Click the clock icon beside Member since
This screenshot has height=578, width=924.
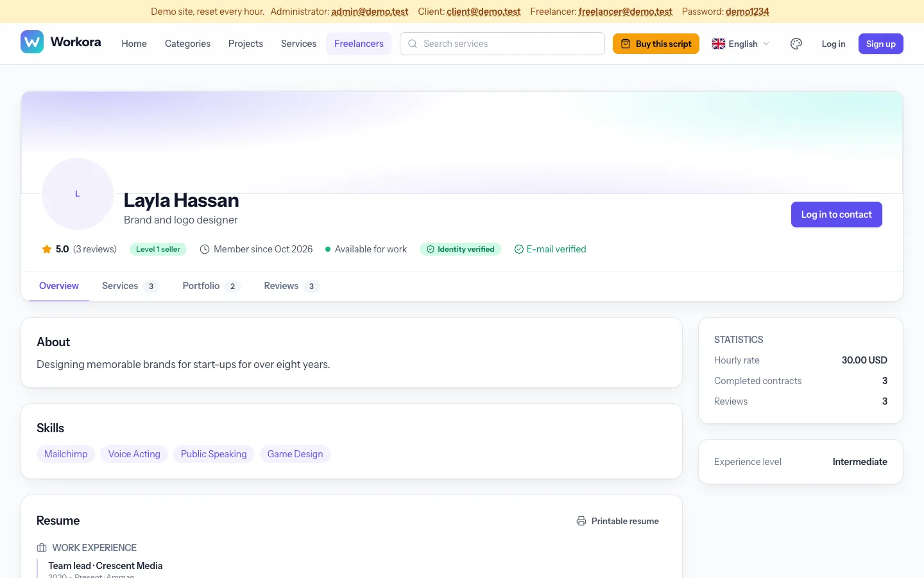point(205,249)
